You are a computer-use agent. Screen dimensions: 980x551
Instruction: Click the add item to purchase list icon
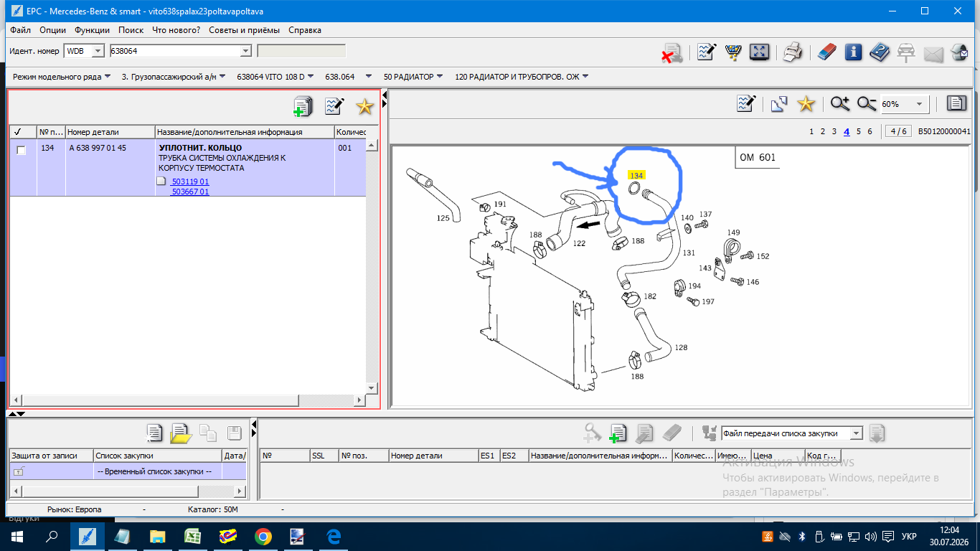click(x=618, y=433)
